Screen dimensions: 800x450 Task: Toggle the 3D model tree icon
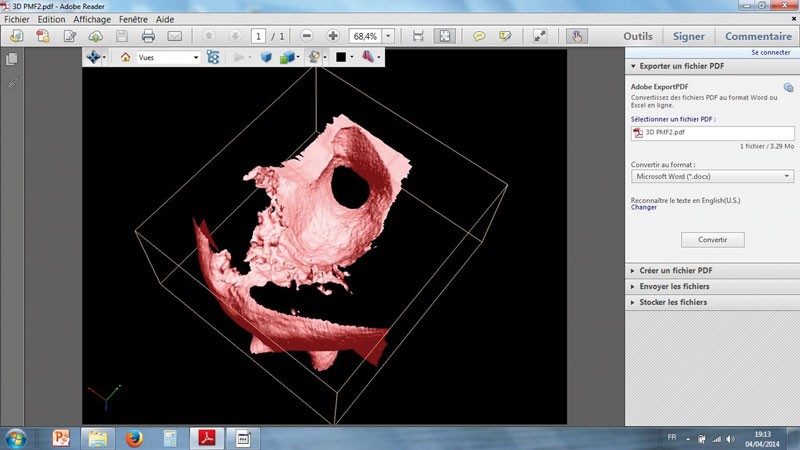(213, 57)
